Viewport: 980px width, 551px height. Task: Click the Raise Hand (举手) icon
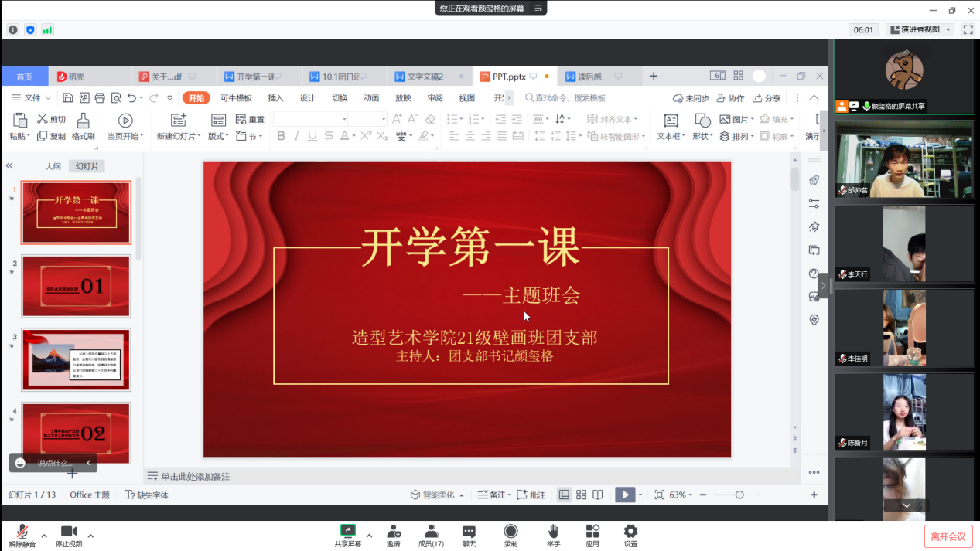(x=553, y=532)
